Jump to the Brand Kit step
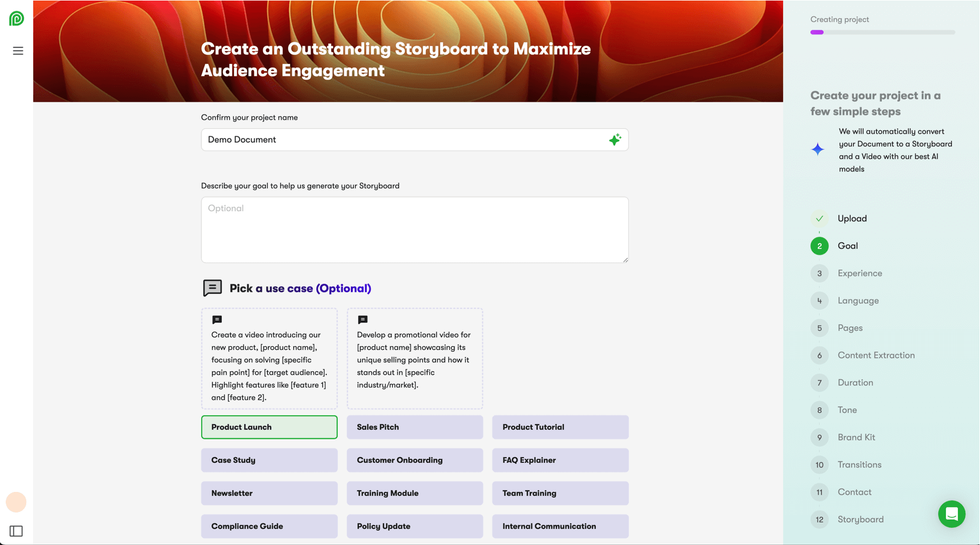980x545 pixels. point(857,438)
